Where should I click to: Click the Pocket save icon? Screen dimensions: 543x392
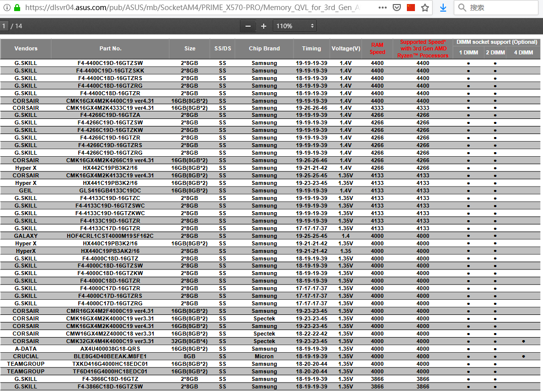click(397, 7)
